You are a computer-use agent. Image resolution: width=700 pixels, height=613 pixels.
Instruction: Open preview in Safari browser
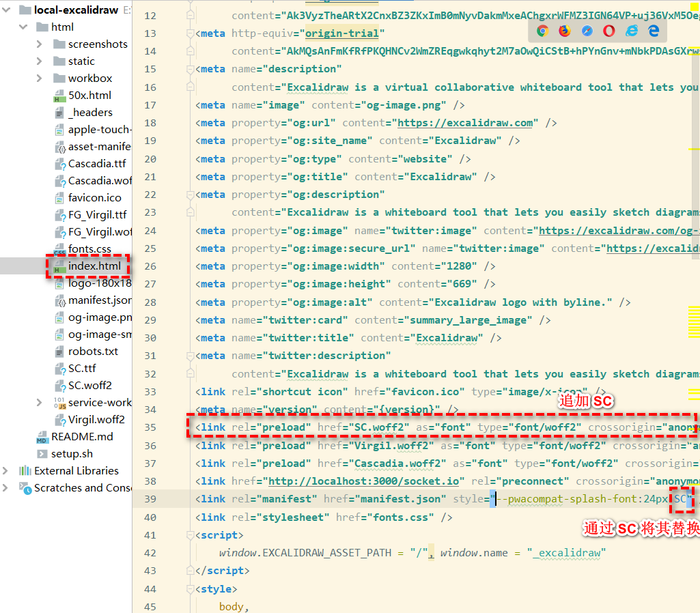pos(587,31)
